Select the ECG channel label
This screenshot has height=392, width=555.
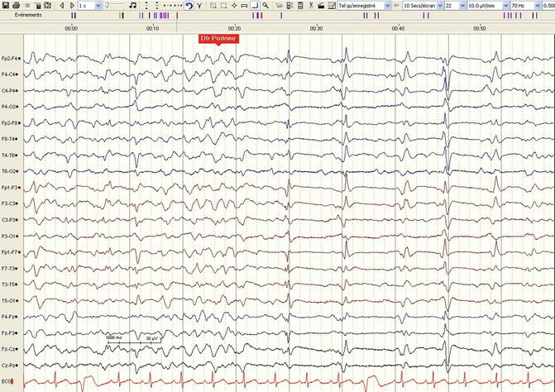coord(7,380)
